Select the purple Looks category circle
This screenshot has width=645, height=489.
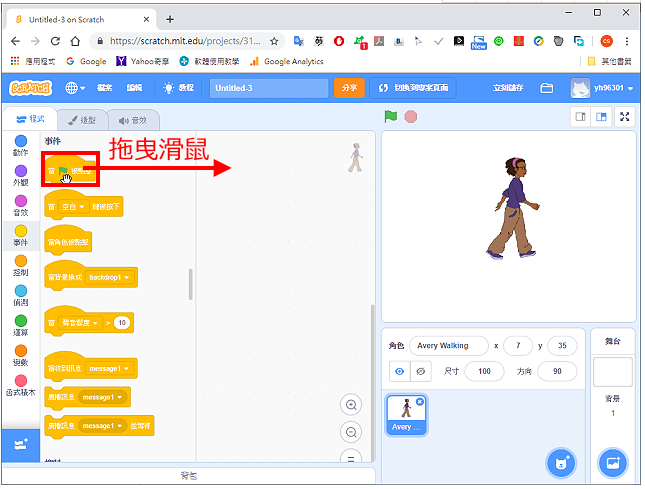(x=21, y=171)
